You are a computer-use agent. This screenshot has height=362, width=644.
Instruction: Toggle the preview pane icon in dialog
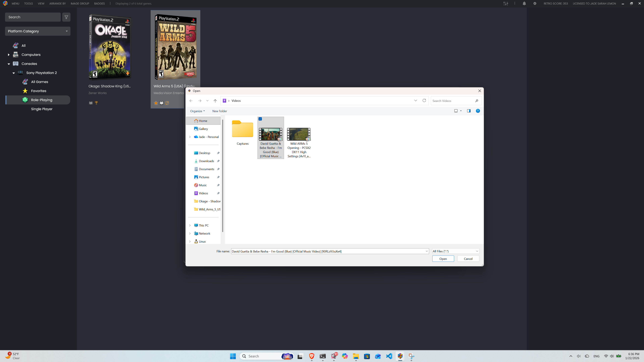469,111
